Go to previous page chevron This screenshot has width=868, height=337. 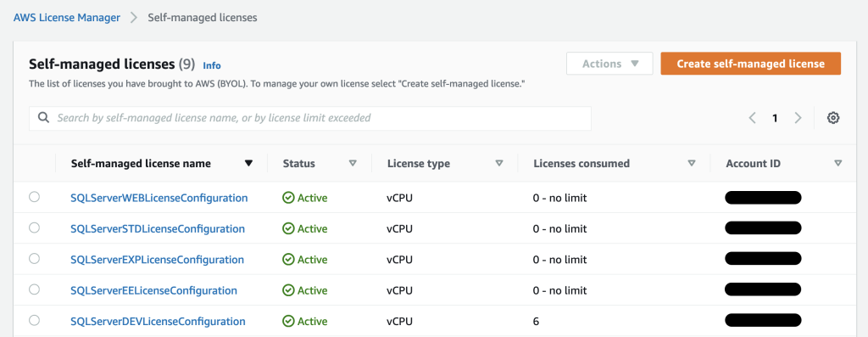(753, 118)
